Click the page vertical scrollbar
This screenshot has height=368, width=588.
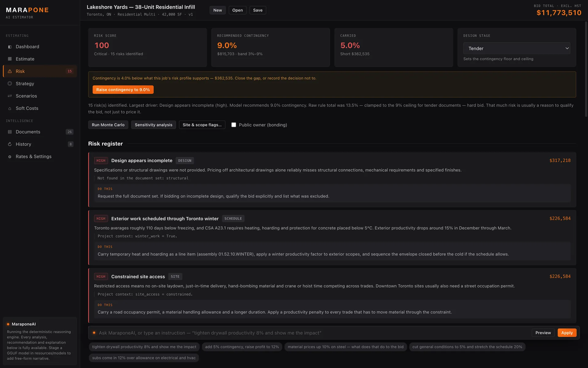586,69
